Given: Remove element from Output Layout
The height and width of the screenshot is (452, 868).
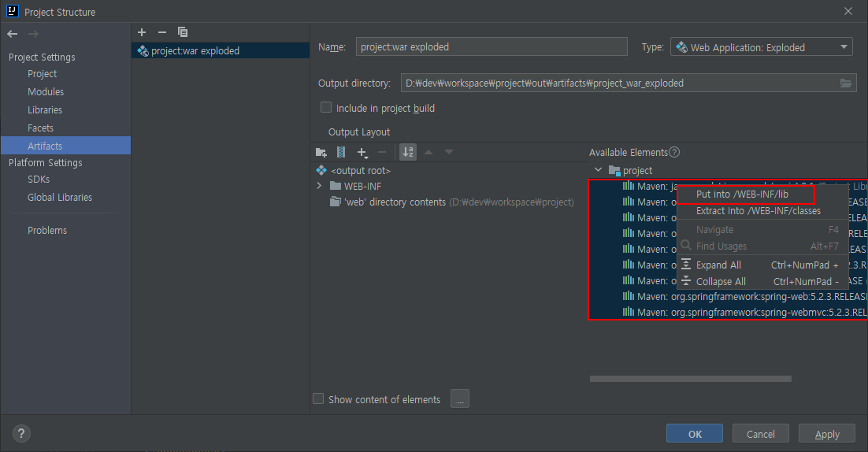Looking at the screenshot, I should coord(382,152).
